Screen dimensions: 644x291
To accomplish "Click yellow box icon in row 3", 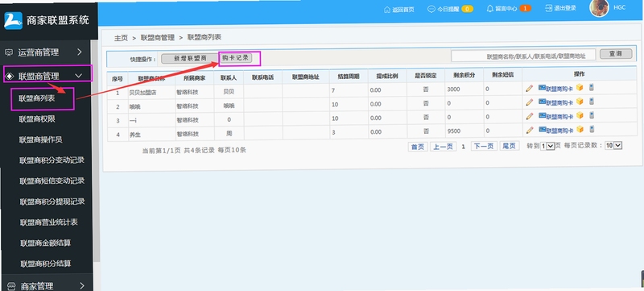I will (x=580, y=115).
